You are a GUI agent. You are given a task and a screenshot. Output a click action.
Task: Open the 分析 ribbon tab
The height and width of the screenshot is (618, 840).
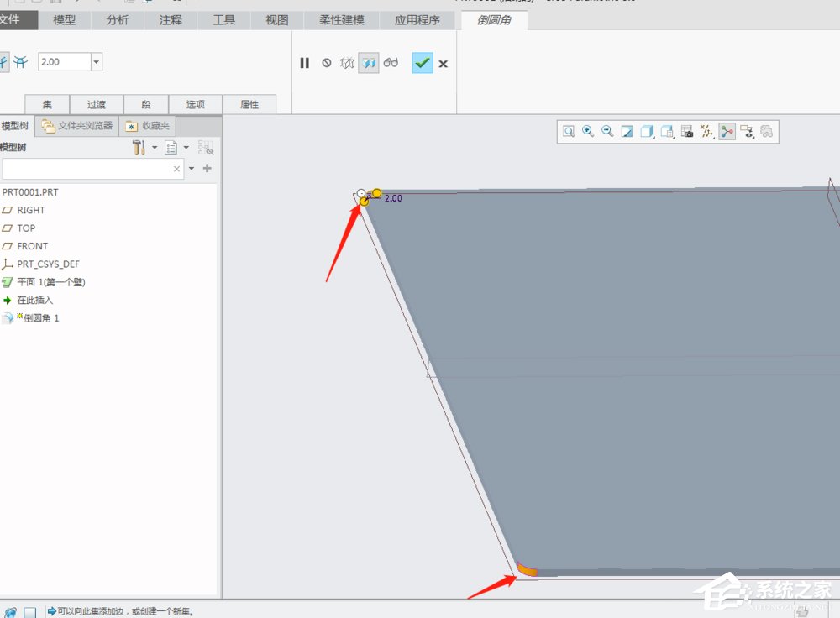tap(118, 20)
